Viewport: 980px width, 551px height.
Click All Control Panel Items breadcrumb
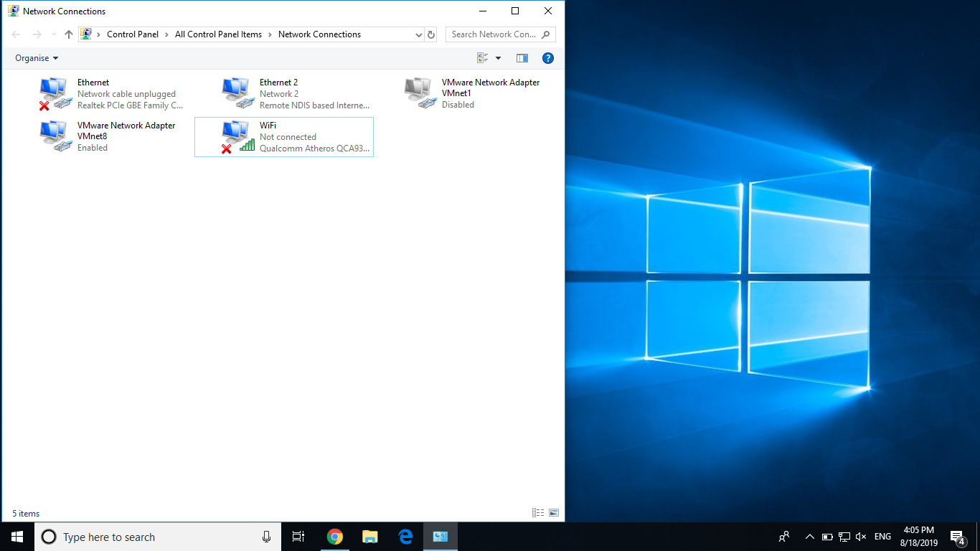tap(219, 34)
